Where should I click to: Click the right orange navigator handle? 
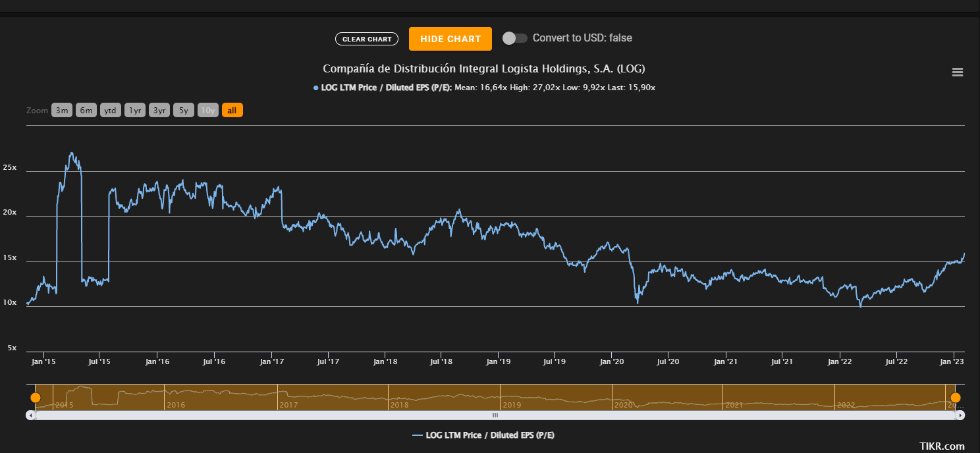click(x=955, y=398)
